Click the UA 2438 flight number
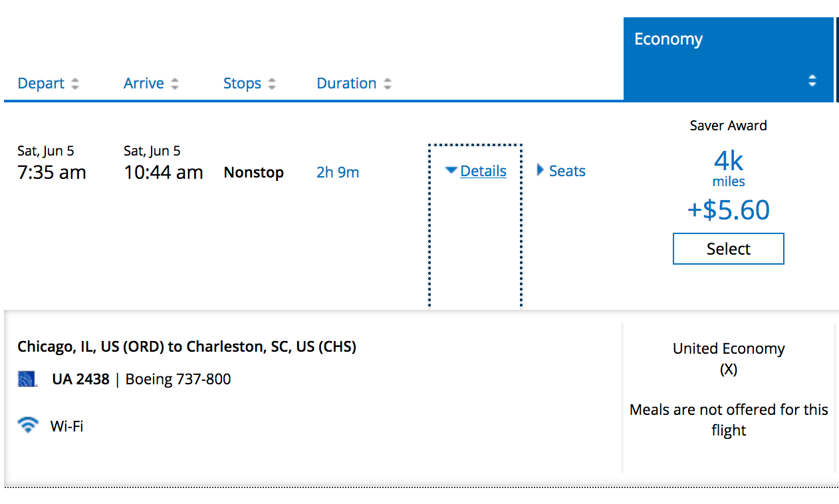The height and width of the screenshot is (504, 839). tap(80, 380)
